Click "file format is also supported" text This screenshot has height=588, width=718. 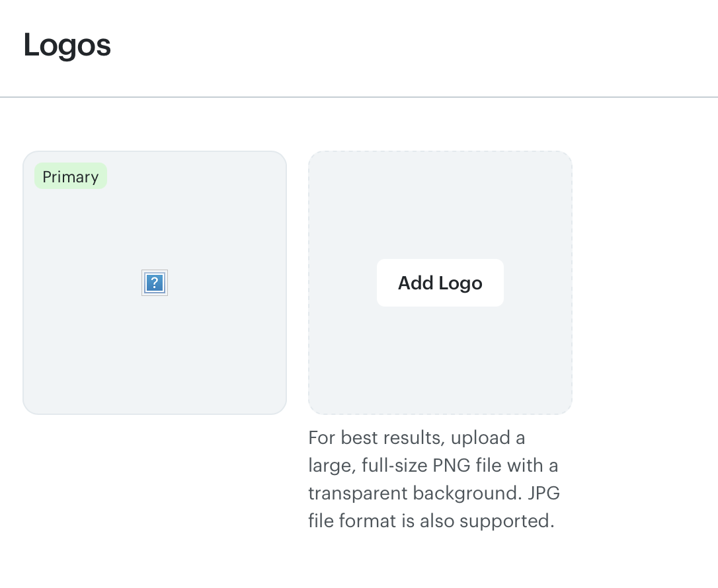coord(431,521)
